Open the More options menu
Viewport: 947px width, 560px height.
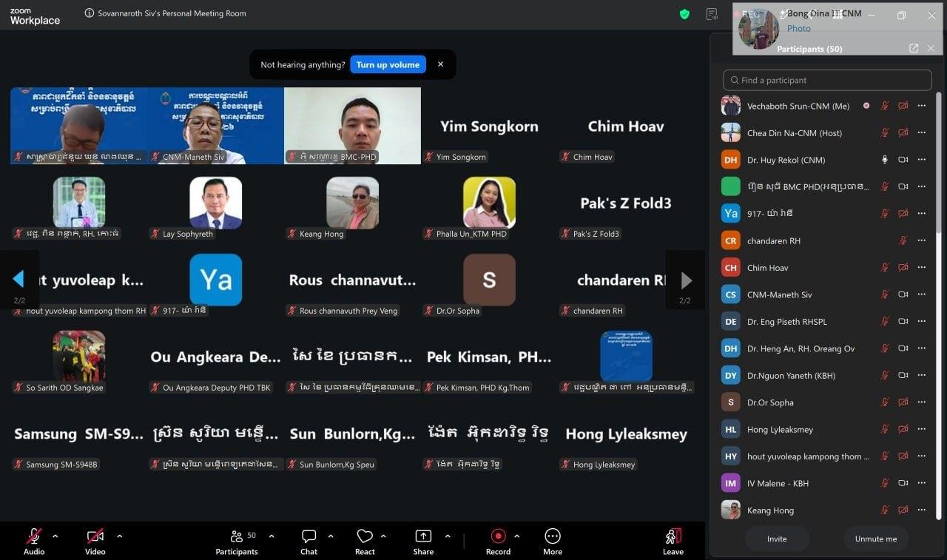pos(553,542)
